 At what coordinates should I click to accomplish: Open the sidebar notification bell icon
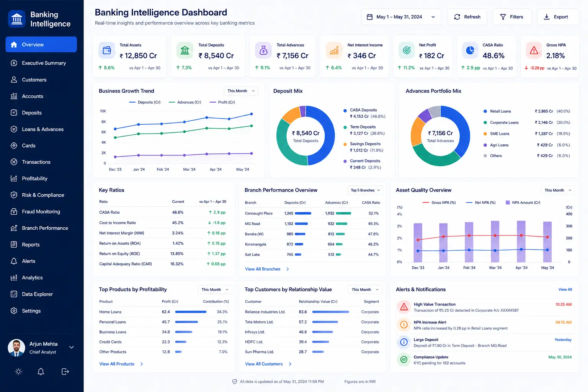coord(41,371)
